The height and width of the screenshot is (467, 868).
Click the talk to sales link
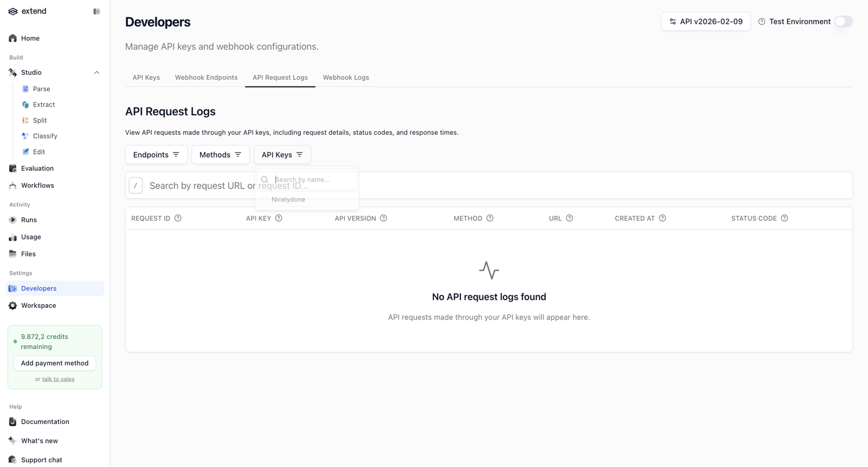coord(59,379)
